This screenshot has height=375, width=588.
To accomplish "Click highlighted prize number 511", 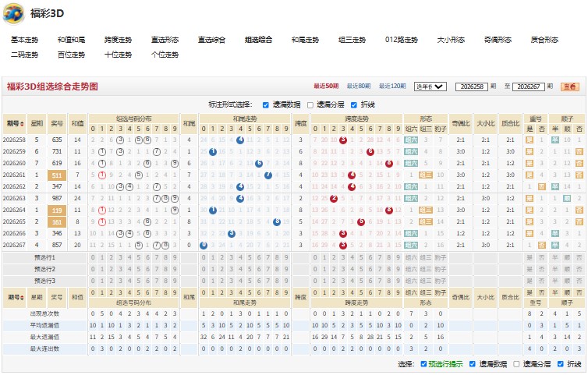I will [57, 175].
